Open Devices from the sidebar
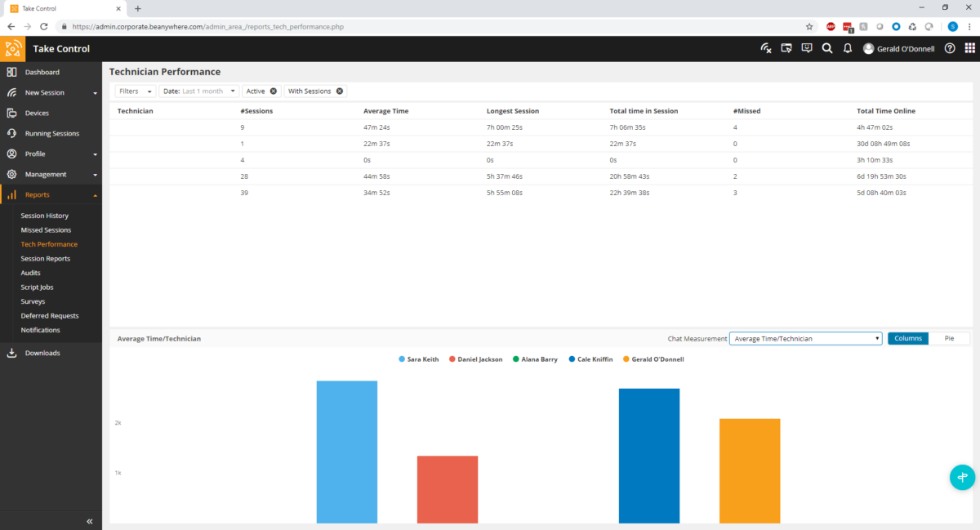980x530 pixels. tap(37, 113)
